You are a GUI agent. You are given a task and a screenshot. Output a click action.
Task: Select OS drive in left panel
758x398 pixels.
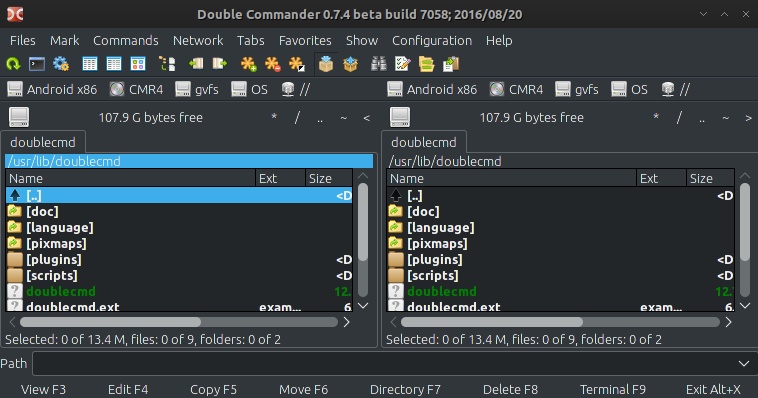coord(249,89)
